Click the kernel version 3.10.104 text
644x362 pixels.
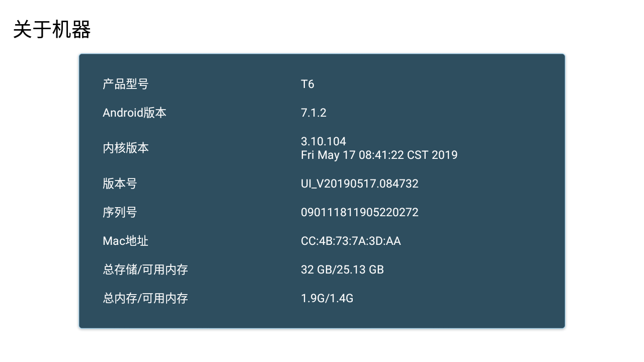[324, 141]
